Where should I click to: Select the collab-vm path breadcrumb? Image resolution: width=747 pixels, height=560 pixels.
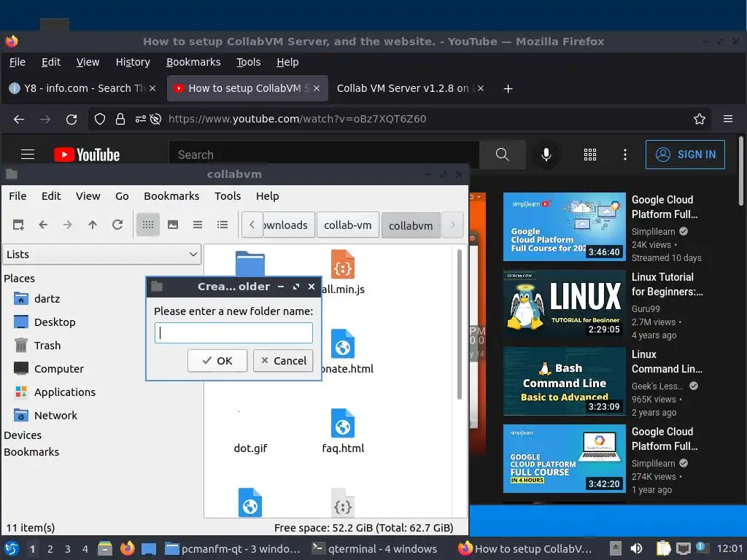click(x=348, y=225)
